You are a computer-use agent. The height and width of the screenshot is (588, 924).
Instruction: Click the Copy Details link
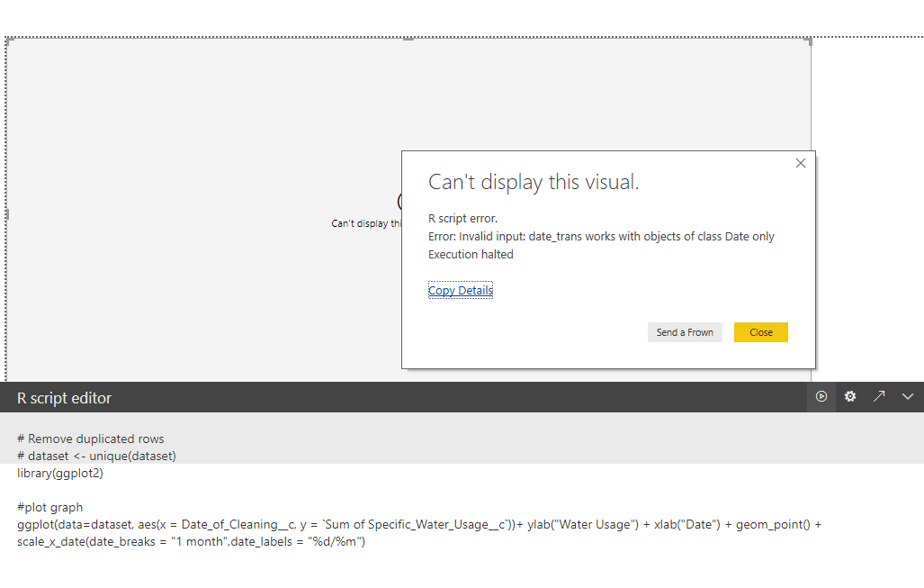[461, 290]
